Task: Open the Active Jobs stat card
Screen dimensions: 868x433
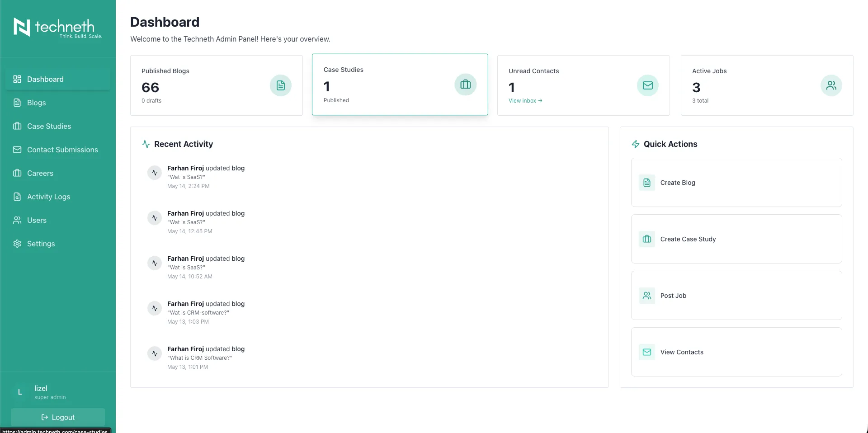Action: click(x=767, y=85)
